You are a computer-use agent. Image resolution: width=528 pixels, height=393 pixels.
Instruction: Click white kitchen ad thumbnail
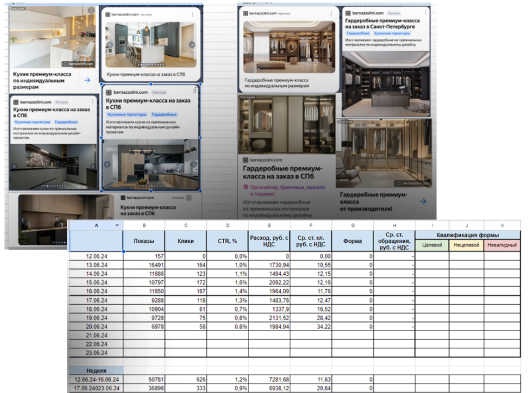53,37
